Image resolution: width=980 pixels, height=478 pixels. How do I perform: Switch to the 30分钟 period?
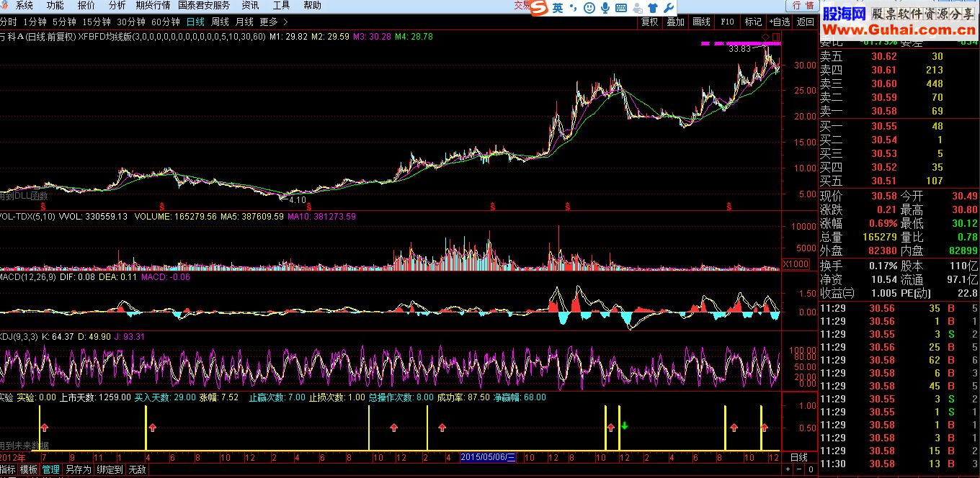[x=131, y=22]
